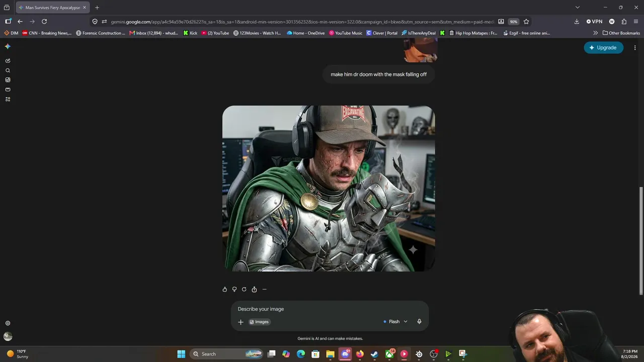Open the images library icon in sidebar
The width and height of the screenshot is (644, 362).
pos(8,80)
